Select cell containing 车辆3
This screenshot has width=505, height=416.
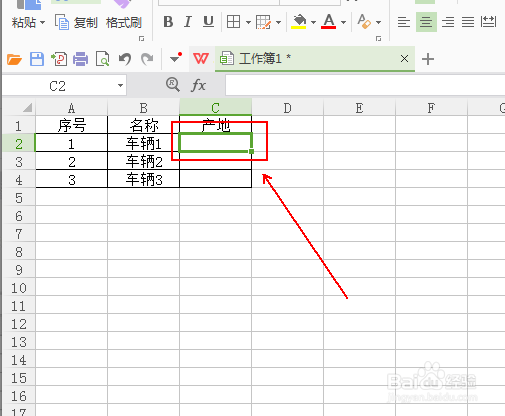point(144,179)
